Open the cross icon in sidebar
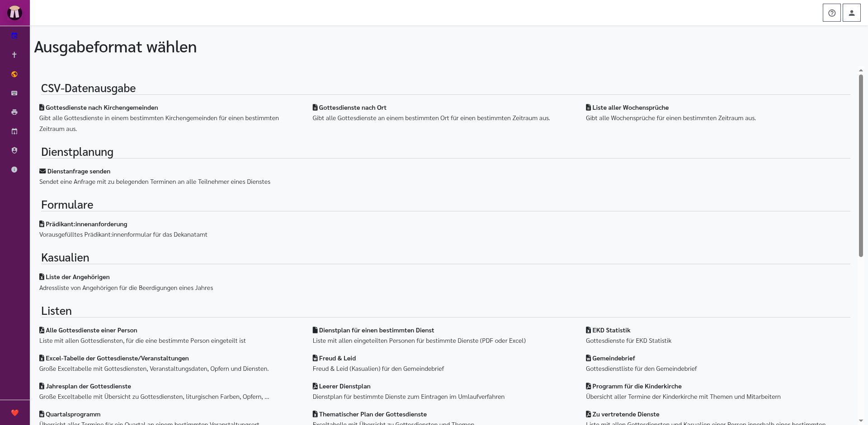Image resolution: width=868 pixels, height=425 pixels. (x=14, y=55)
